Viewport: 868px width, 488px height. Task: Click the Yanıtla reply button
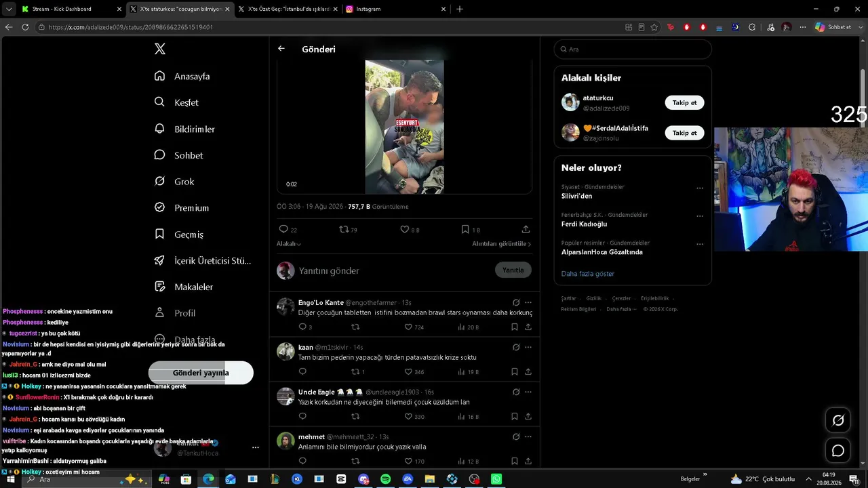(x=513, y=270)
